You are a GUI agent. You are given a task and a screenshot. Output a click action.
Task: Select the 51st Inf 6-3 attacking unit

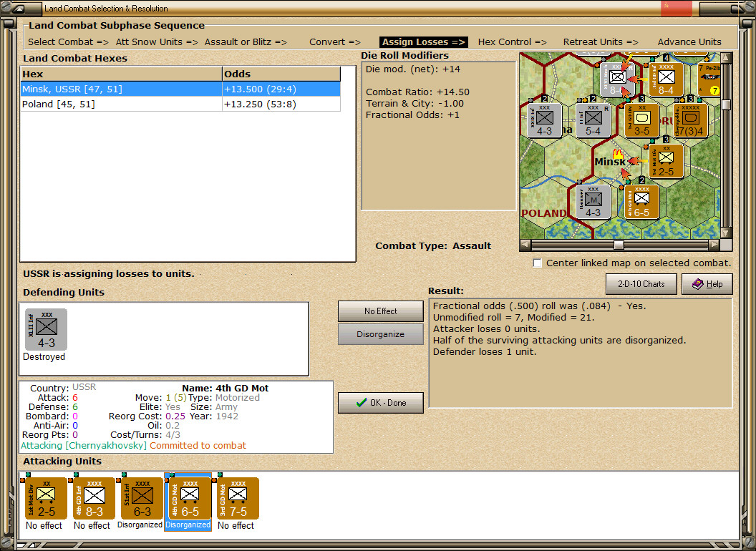tap(142, 499)
